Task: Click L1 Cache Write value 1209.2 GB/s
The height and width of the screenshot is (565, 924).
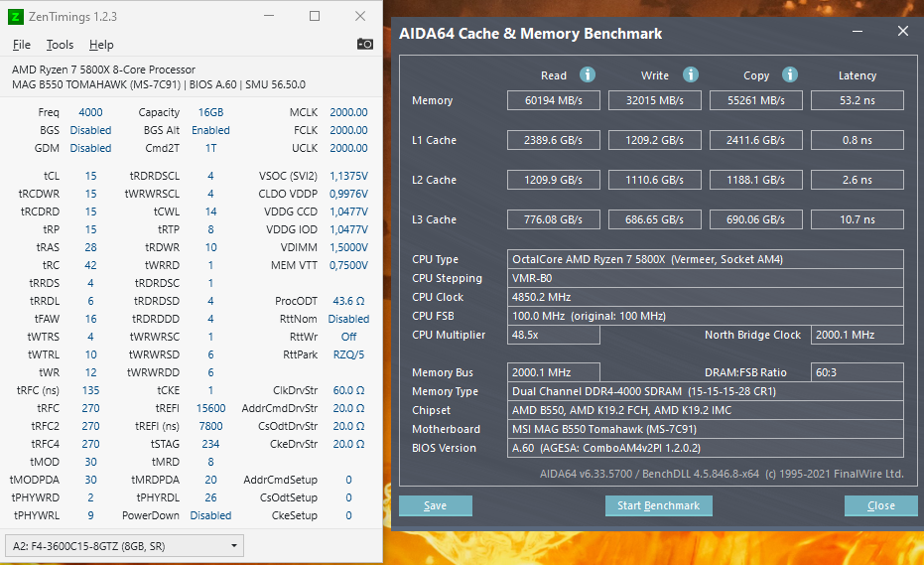Action: (x=655, y=140)
